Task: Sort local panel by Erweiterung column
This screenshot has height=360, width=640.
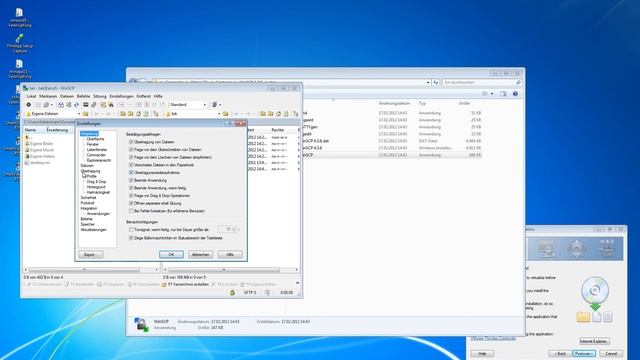Action: point(57,130)
